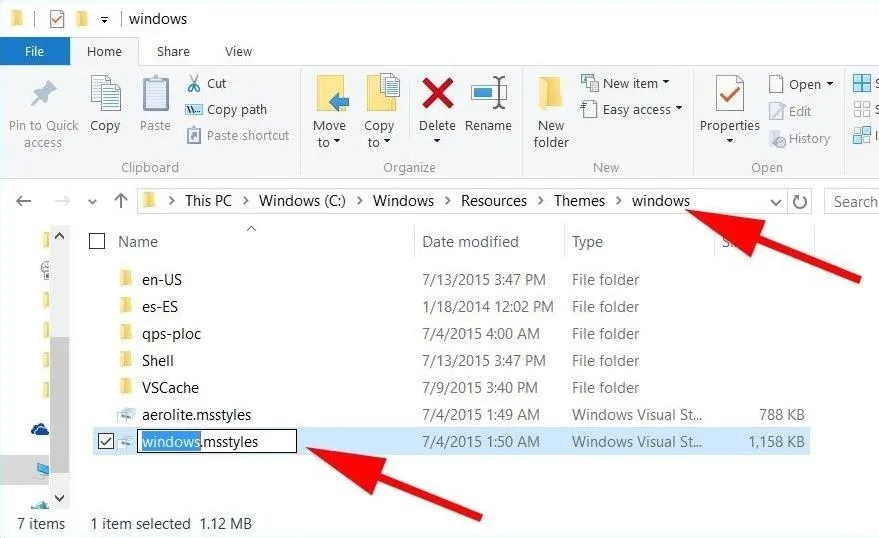Open Customize Quick Access Toolbar dropdown
879x538 pixels.
tap(104, 20)
